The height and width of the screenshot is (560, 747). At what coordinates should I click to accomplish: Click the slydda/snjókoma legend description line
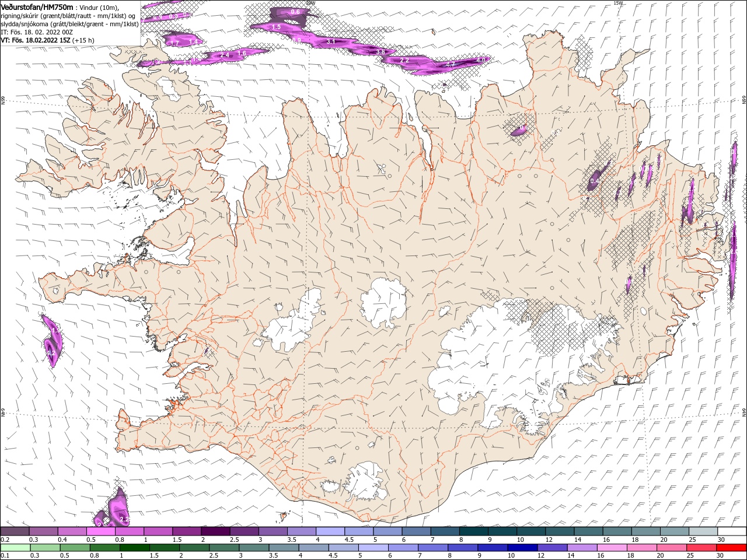pyautogui.click(x=69, y=24)
